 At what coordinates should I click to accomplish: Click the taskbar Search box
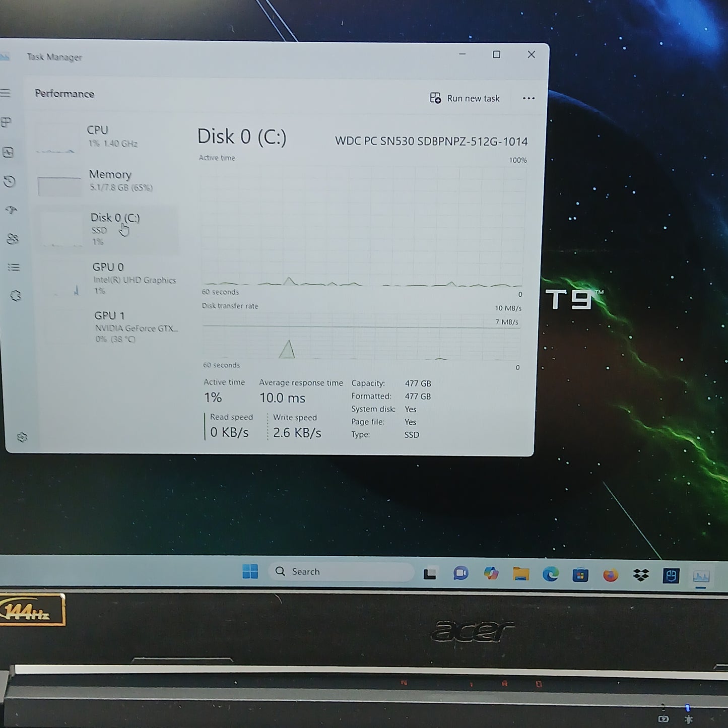(x=342, y=572)
